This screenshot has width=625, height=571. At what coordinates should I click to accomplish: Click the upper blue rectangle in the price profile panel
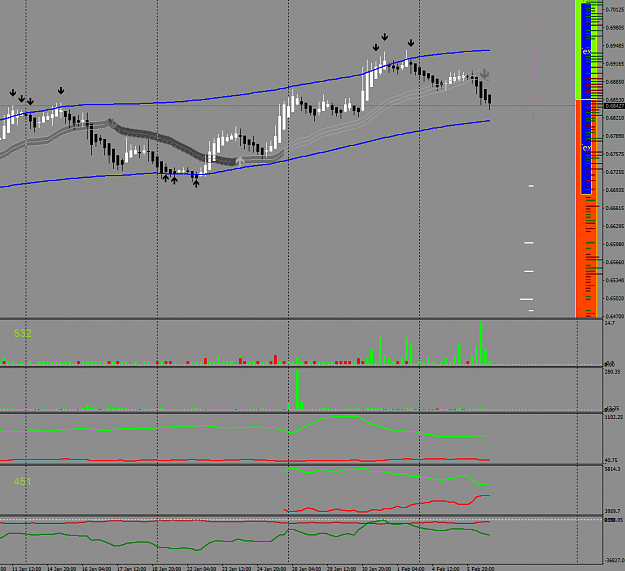[586, 51]
